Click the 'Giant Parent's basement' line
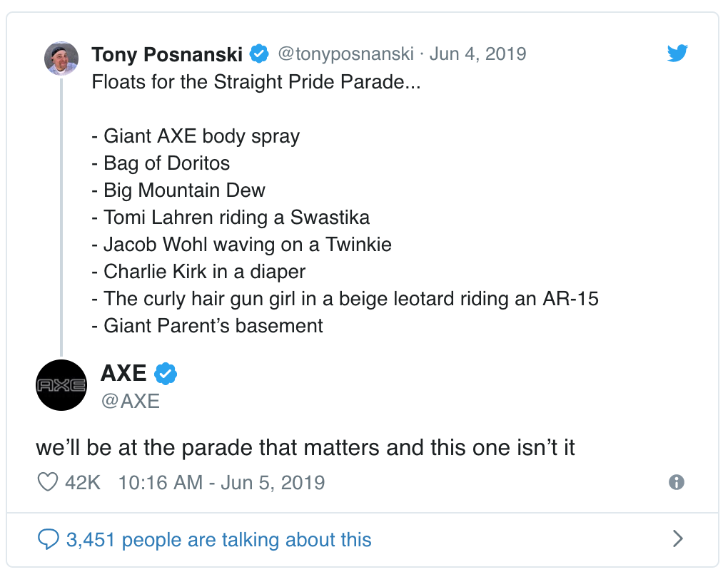Screen dimensions: 728x572 click(207, 326)
